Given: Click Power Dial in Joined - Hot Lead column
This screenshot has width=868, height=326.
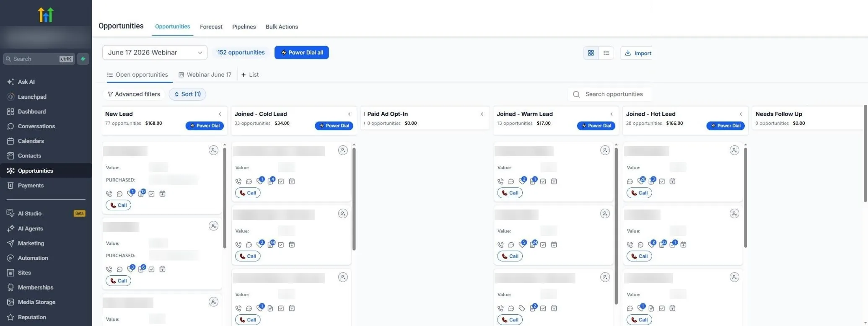Looking at the screenshot, I should (725, 126).
